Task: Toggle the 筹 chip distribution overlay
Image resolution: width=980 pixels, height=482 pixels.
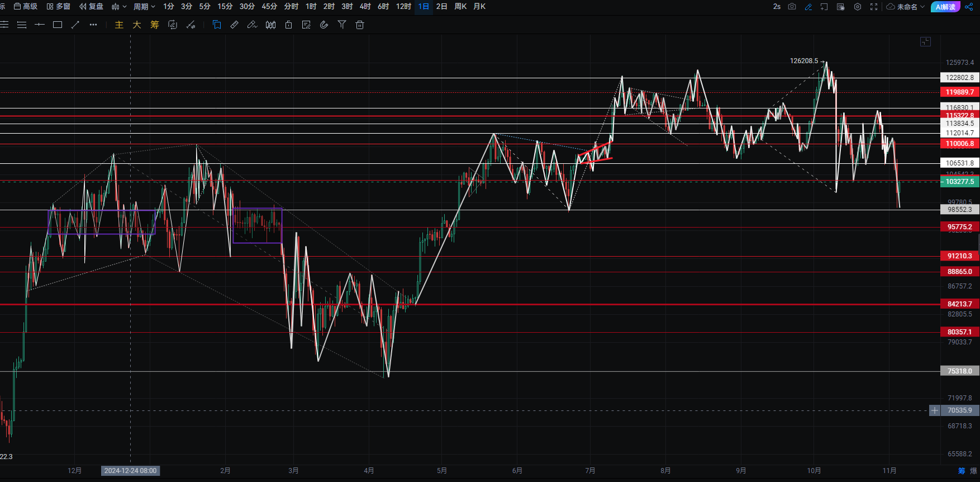Action: point(155,25)
